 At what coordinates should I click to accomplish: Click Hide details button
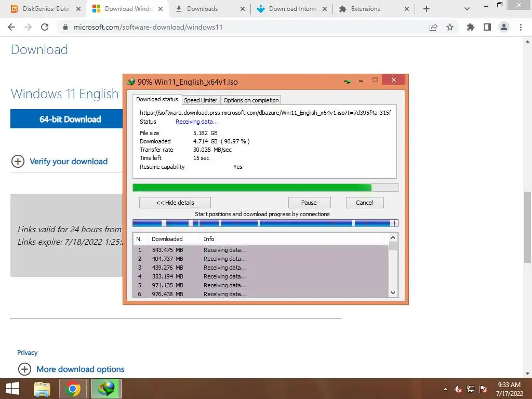[x=175, y=203]
